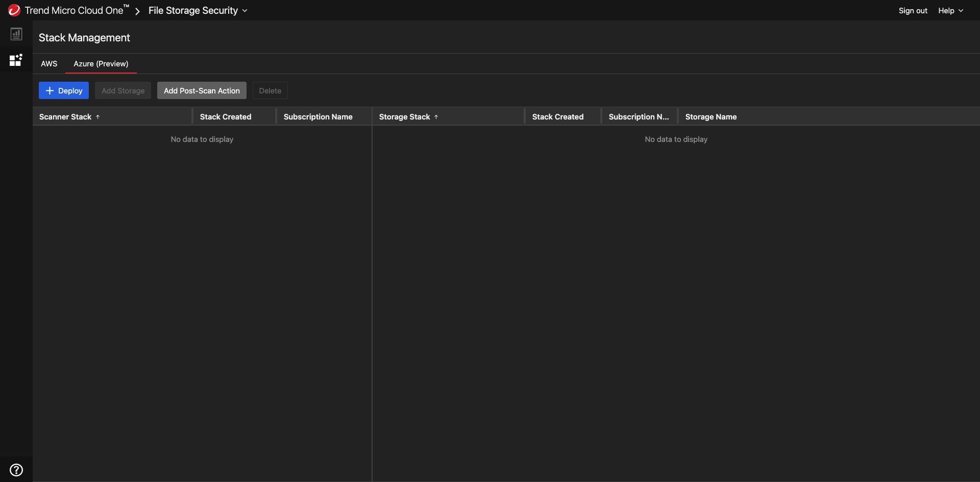Click the Subscription Name column header
The height and width of the screenshot is (482, 980).
(x=318, y=117)
